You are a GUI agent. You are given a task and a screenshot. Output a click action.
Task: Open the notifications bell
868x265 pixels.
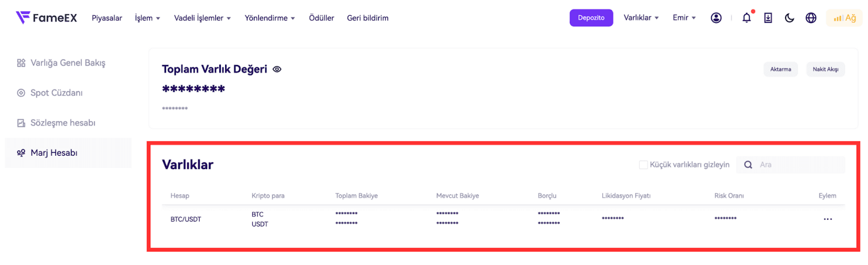coord(746,18)
